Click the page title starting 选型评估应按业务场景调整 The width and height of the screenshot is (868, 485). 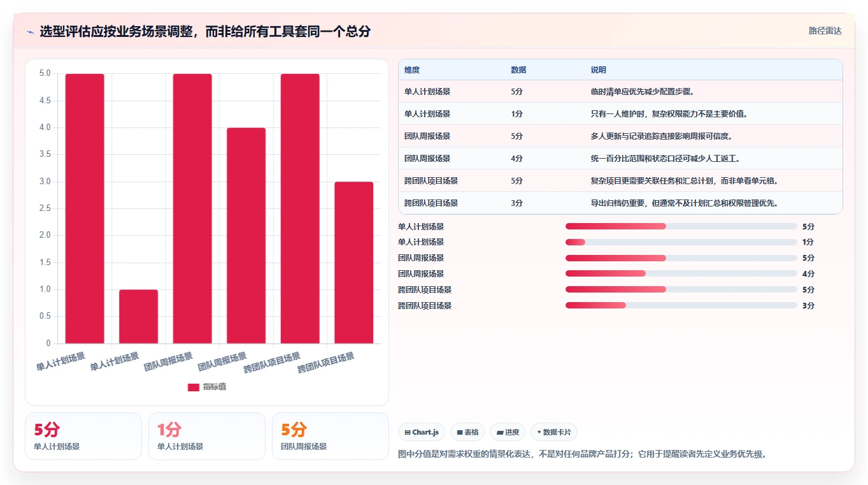205,31
